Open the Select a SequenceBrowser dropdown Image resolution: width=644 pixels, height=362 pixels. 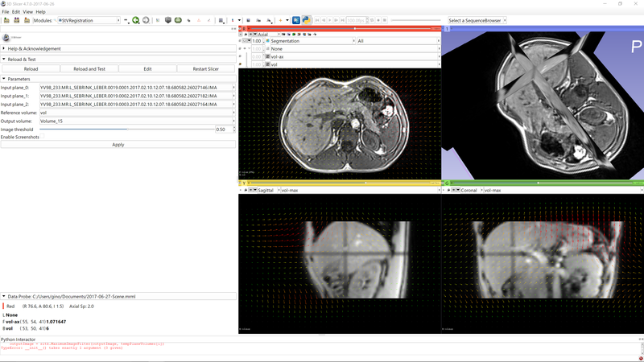(x=487, y=20)
